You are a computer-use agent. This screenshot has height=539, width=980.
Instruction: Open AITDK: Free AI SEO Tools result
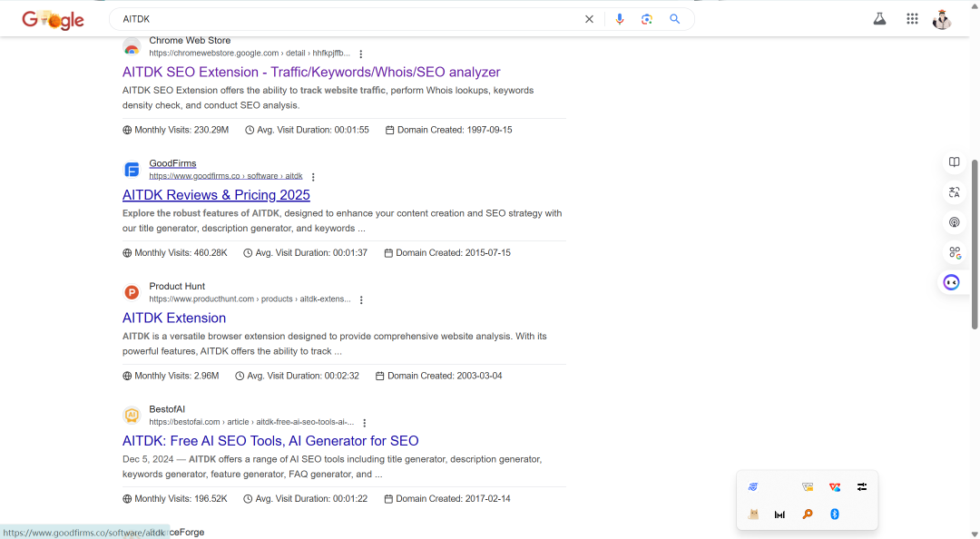270,441
